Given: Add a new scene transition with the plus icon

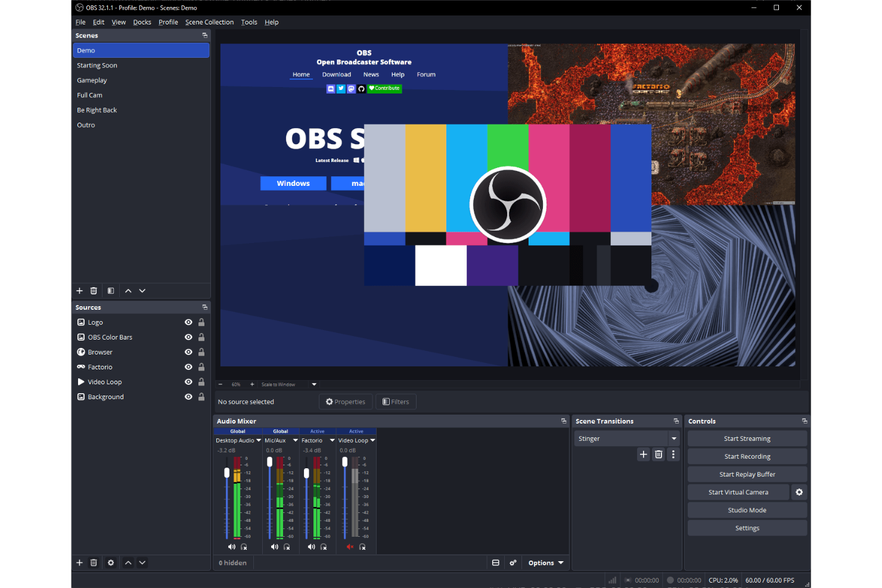Looking at the screenshot, I should click(x=643, y=454).
